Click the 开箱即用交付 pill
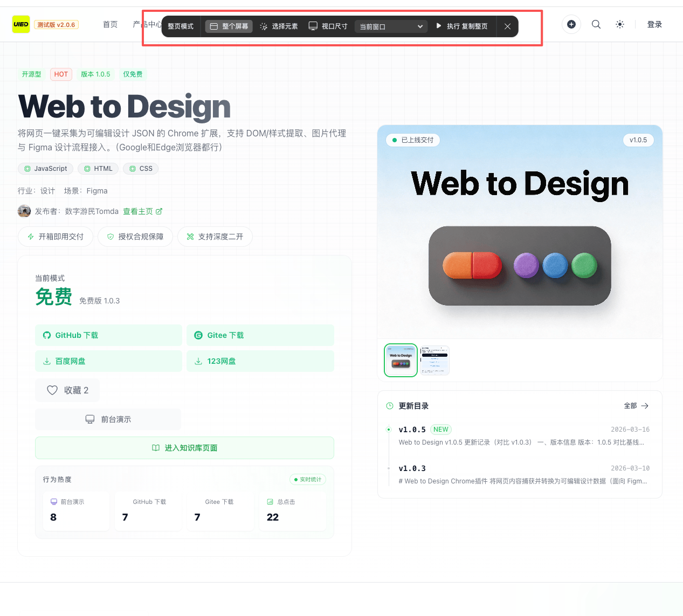 coord(56,237)
